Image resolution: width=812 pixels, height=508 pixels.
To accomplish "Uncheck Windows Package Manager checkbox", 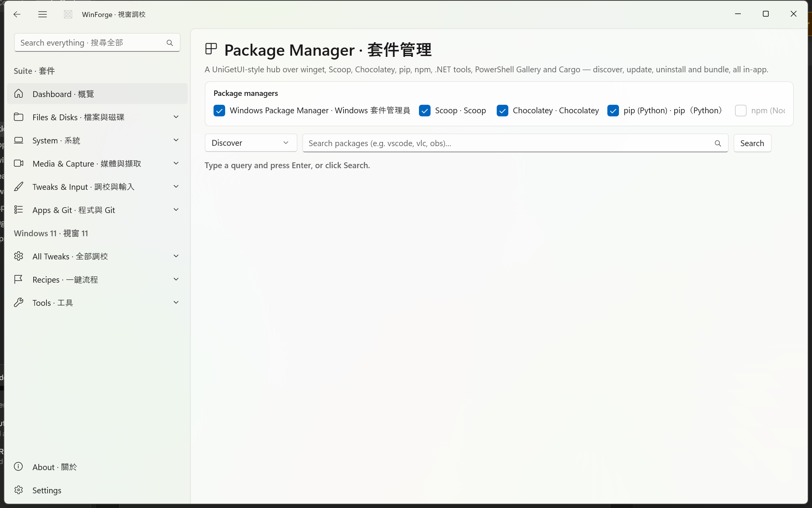I will click(x=219, y=111).
